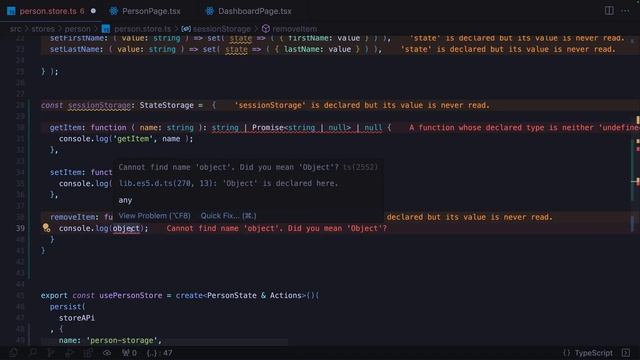This screenshot has height=360, width=640.
Task: Click 'usePersonStore' in the export line
Action: coord(131,296)
